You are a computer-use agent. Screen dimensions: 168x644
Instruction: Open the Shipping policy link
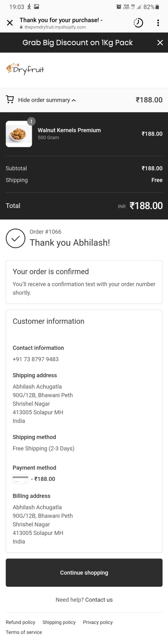click(x=59, y=622)
